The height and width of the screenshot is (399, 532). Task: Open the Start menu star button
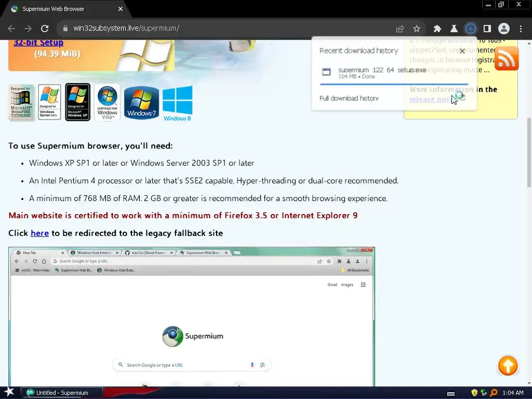pyautogui.click(x=9, y=392)
